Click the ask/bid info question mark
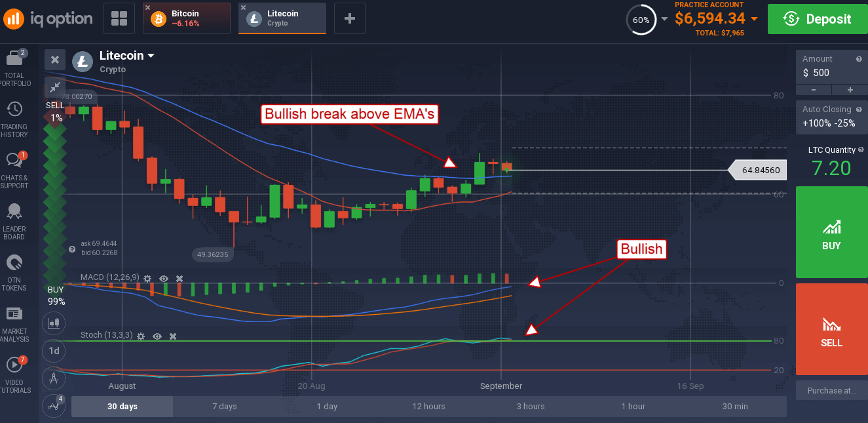The image size is (868, 423). click(73, 249)
